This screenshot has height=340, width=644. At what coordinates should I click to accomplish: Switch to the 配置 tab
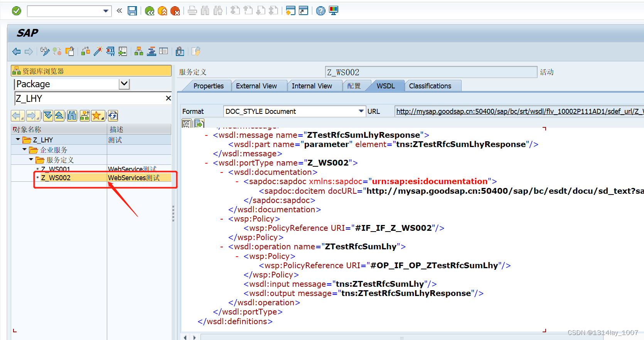354,86
